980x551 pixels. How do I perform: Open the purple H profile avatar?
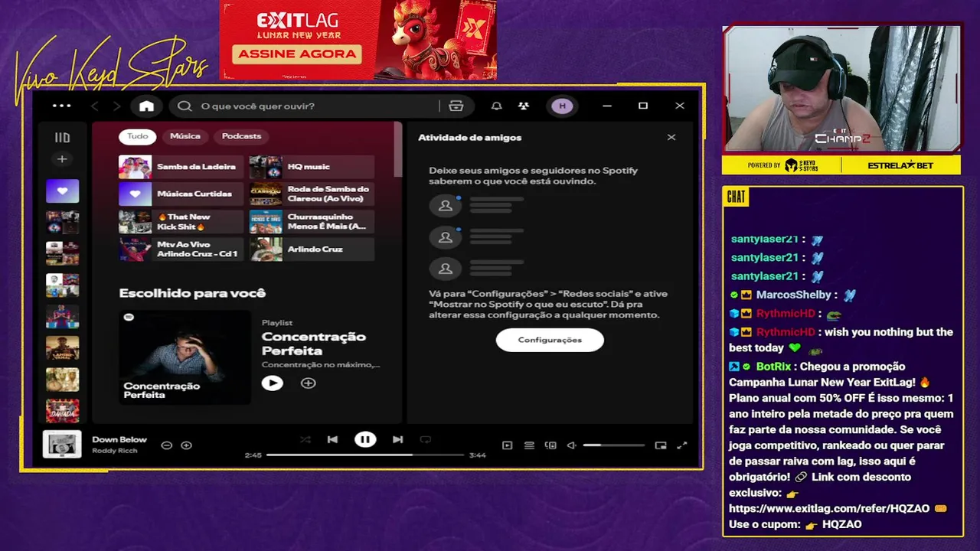point(562,106)
